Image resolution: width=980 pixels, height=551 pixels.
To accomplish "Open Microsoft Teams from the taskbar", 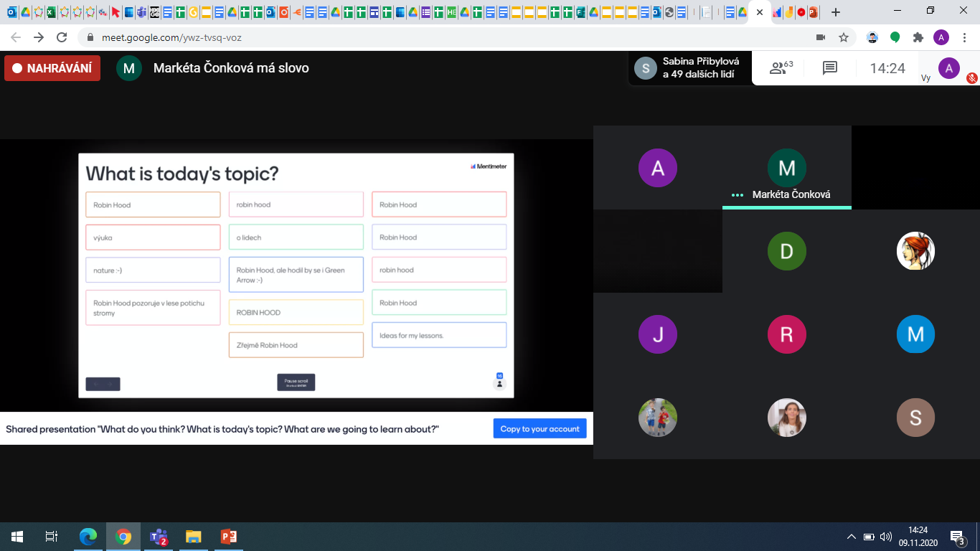I will (x=158, y=537).
